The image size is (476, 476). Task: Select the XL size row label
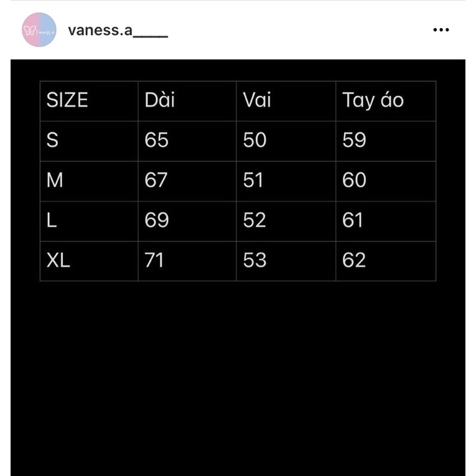(x=89, y=261)
